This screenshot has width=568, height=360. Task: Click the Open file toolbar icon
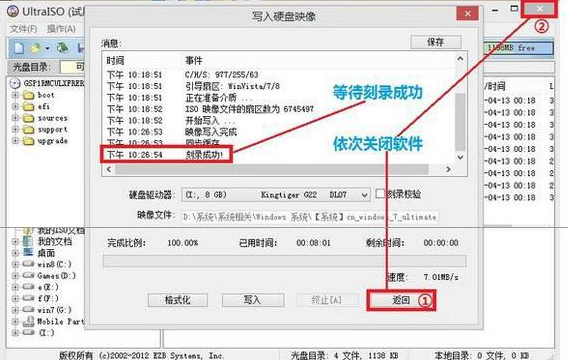(35, 48)
